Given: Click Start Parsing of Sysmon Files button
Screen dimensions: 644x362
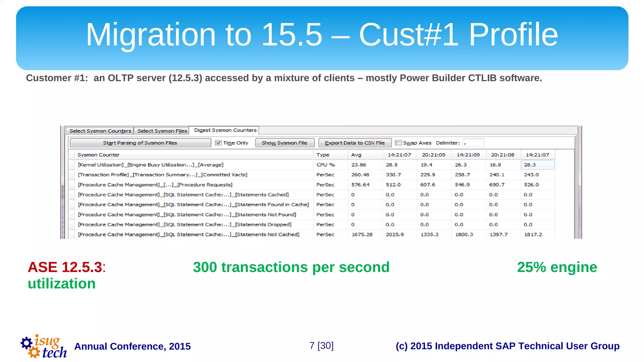Looking at the screenshot, I should (x=140, y=143).
